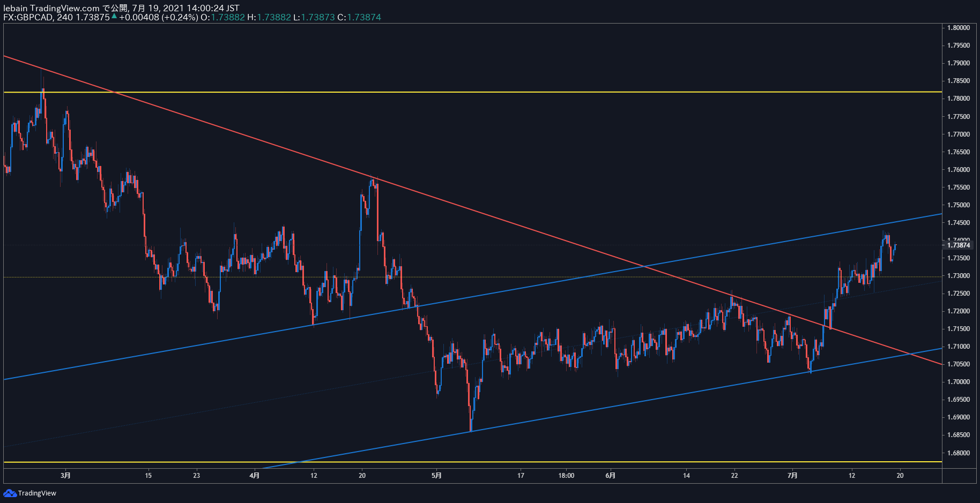Click the 15 date axis label

(x=149, y=475)
